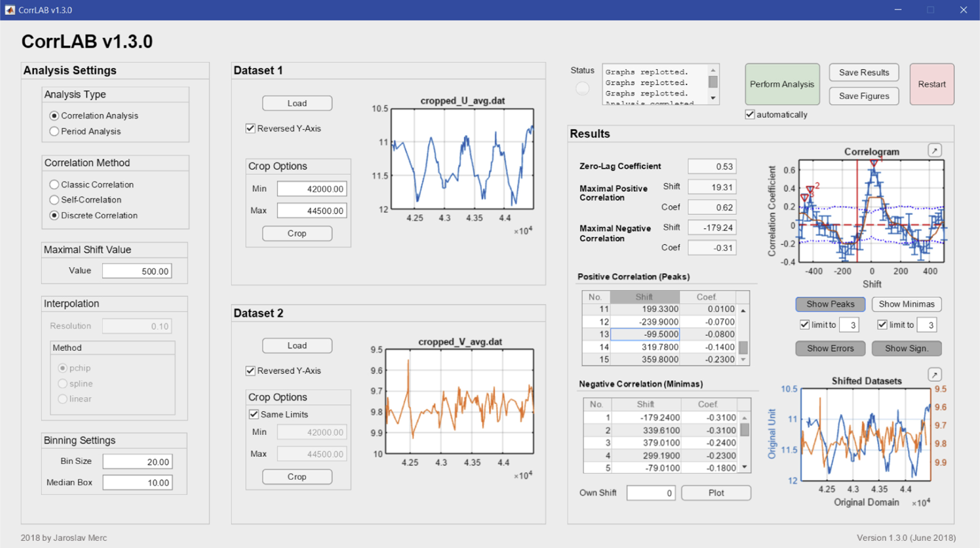Click the Plot button next to Own Shift
The width and height of the screenshot is (980, 548).
pyautogui.click(x=716, y=493)
